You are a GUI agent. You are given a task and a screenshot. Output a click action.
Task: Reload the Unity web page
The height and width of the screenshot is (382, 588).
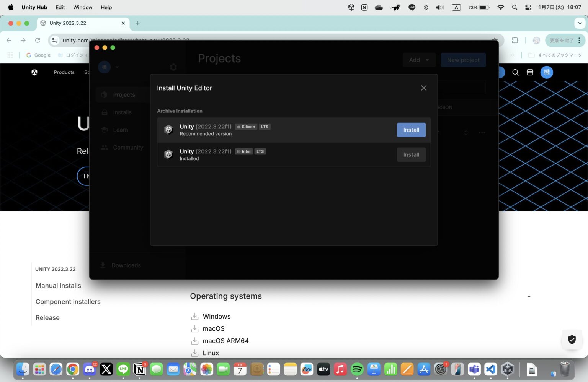click(x=38, y=41)
